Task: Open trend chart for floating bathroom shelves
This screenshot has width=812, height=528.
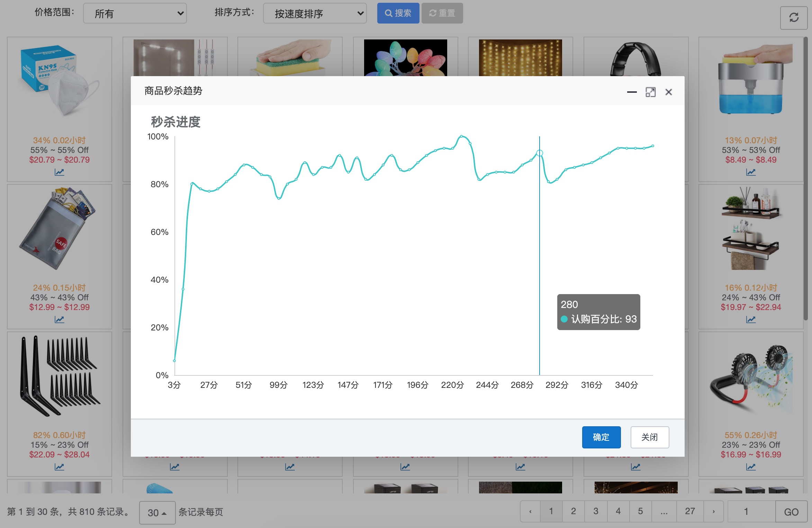Action: 751,319
